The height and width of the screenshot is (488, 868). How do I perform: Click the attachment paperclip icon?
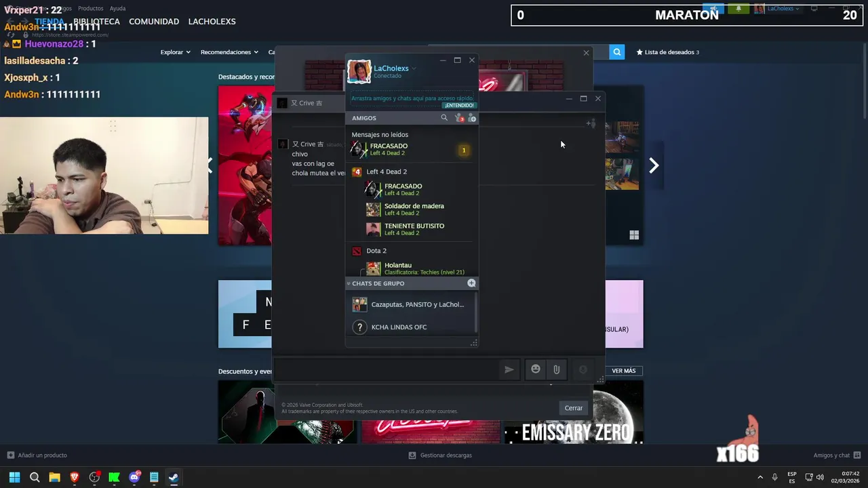[x=556, y=369]
